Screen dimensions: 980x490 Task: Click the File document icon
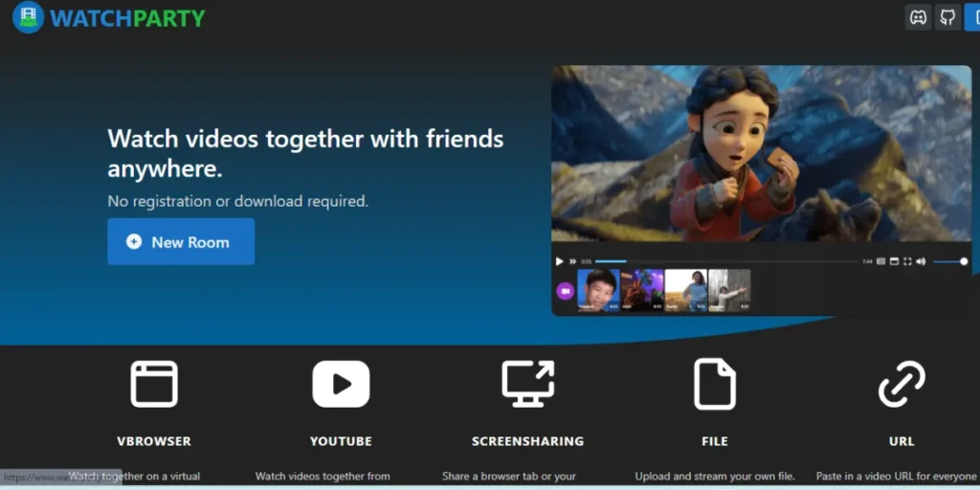(x=714, y=385)
